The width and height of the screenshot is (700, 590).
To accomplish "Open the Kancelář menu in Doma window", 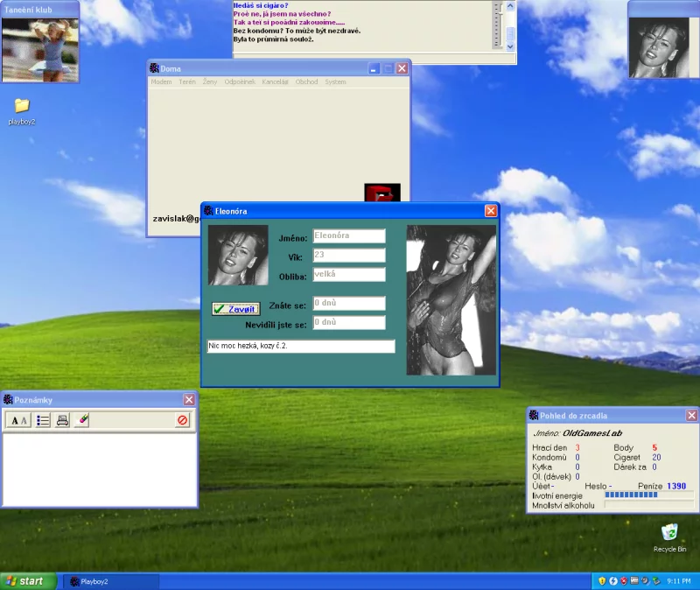I will point(275,81).
